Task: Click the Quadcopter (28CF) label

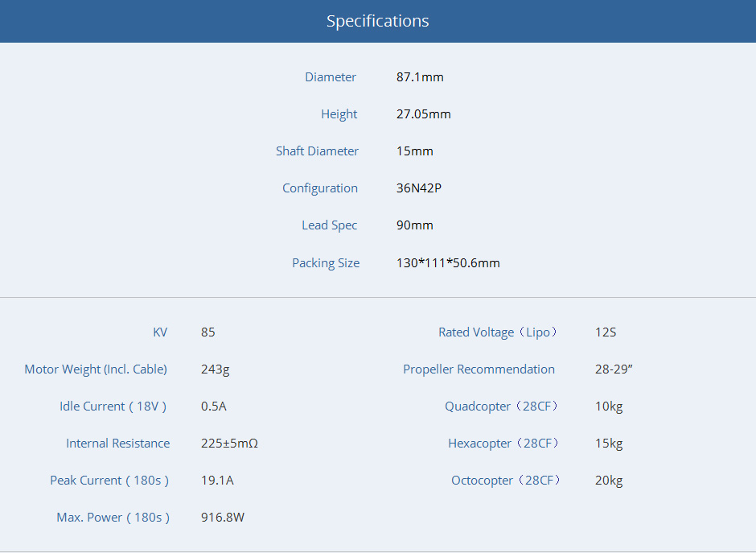Action: click(x=502, y=406)
